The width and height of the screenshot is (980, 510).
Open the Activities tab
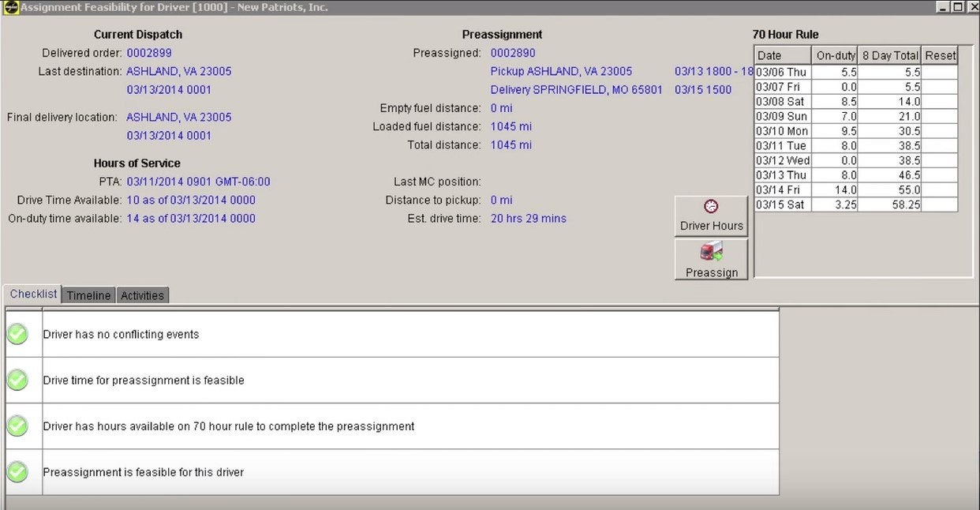tap(142, 295)
